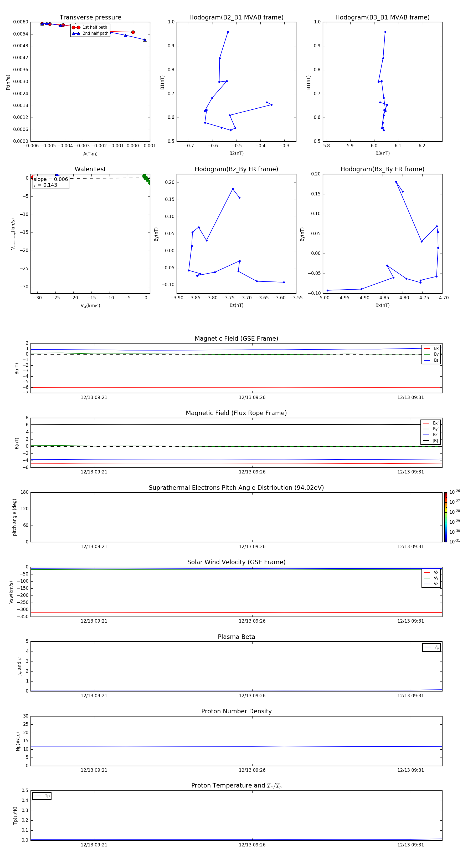Click the 'B3(nT)' x-axis label
Screen dimensions: 473x868
(x=382, y=153)
